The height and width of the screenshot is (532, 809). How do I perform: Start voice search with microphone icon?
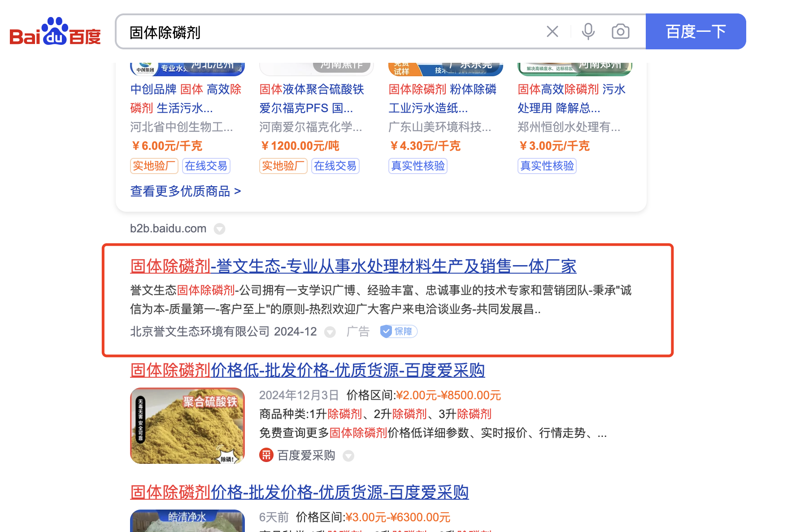click(588, 31)
